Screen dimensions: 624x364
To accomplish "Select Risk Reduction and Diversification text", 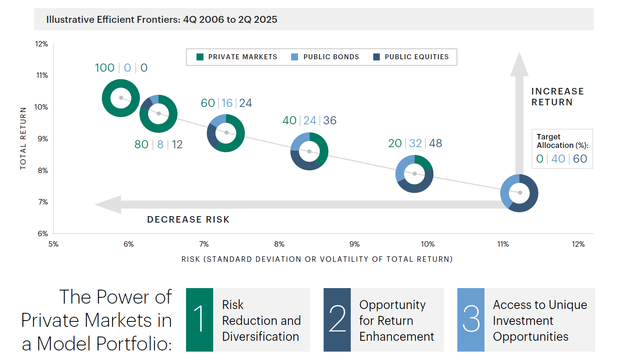I will 261,320.
